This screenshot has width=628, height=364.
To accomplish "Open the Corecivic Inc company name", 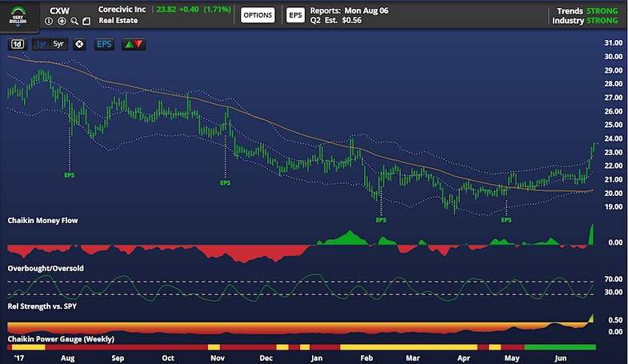I will coord(122,10).
